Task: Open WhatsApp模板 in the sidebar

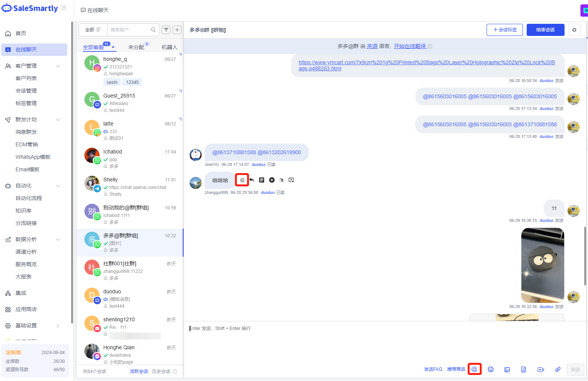Action: 33,157
